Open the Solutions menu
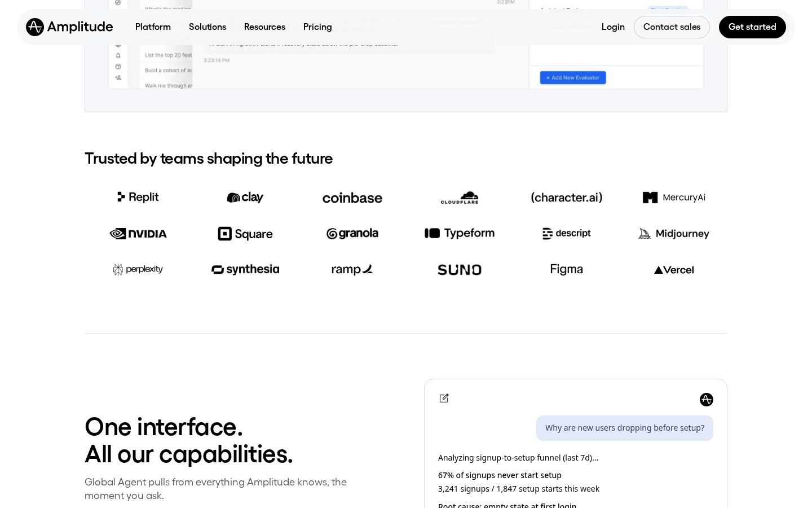The height and width of the screenshot is (508, 812). click(208, 27)
